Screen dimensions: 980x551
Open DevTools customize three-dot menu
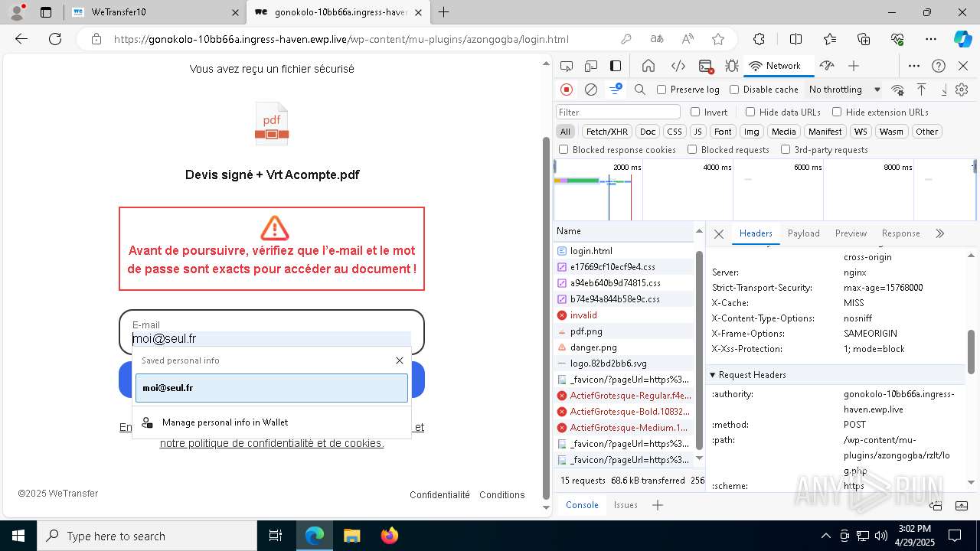[914, 66]
